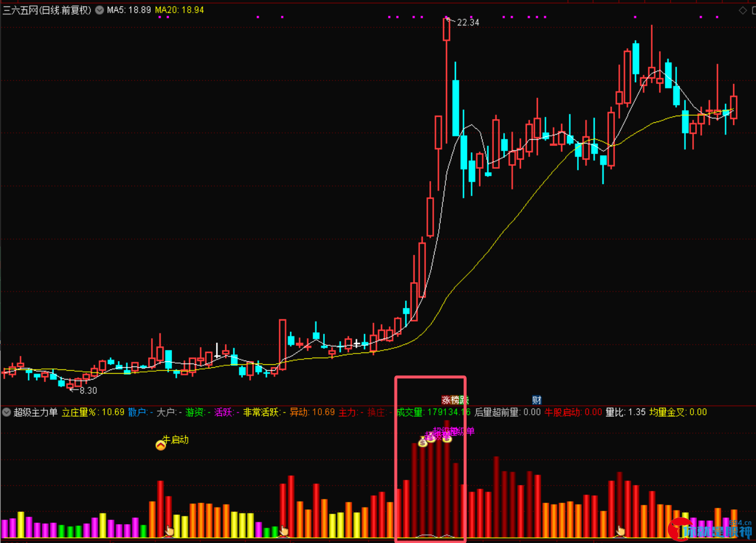
Task: Click the leftmost hand pointer marker
Action: click(x=170, y=531)
